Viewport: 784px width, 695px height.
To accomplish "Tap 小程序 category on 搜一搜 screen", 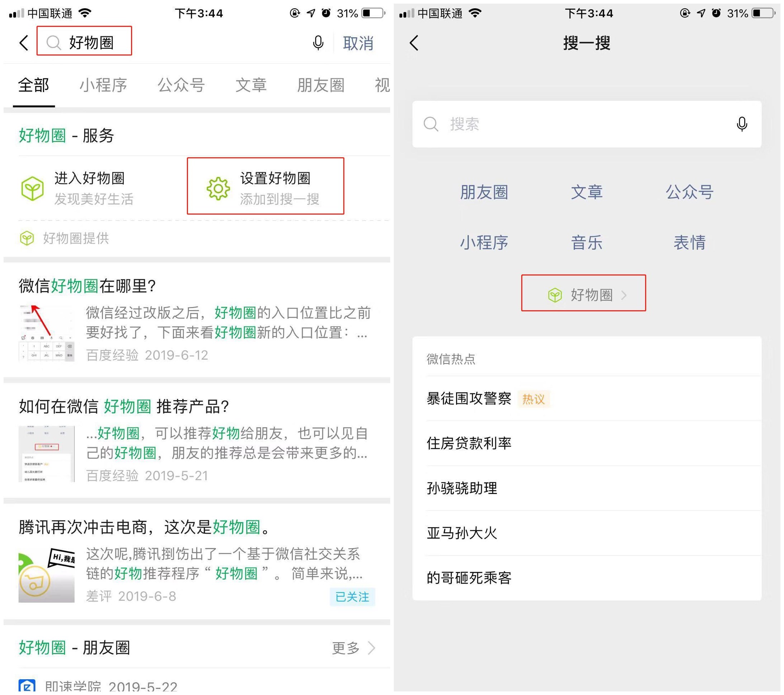I will pyautogui.click(x=484, y=243).
